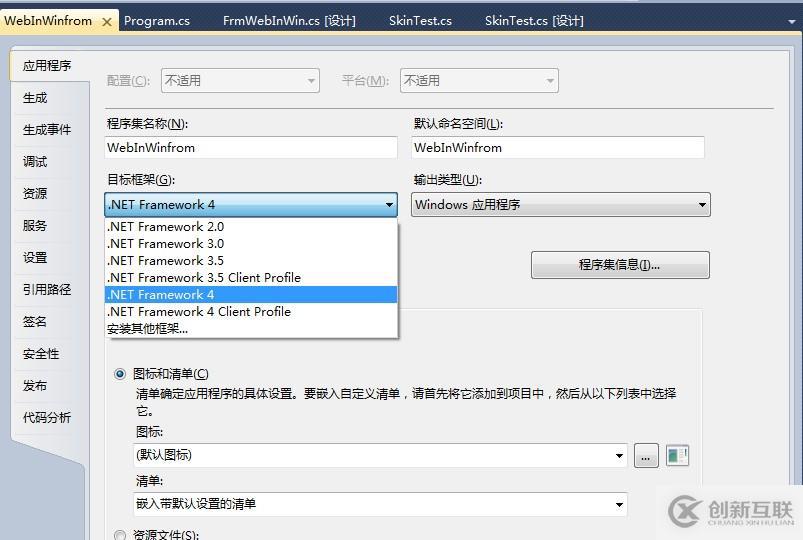This screenshot has height=540, width=803.
Task: Select the 资源文件 radio button
Action: (120, 535)
